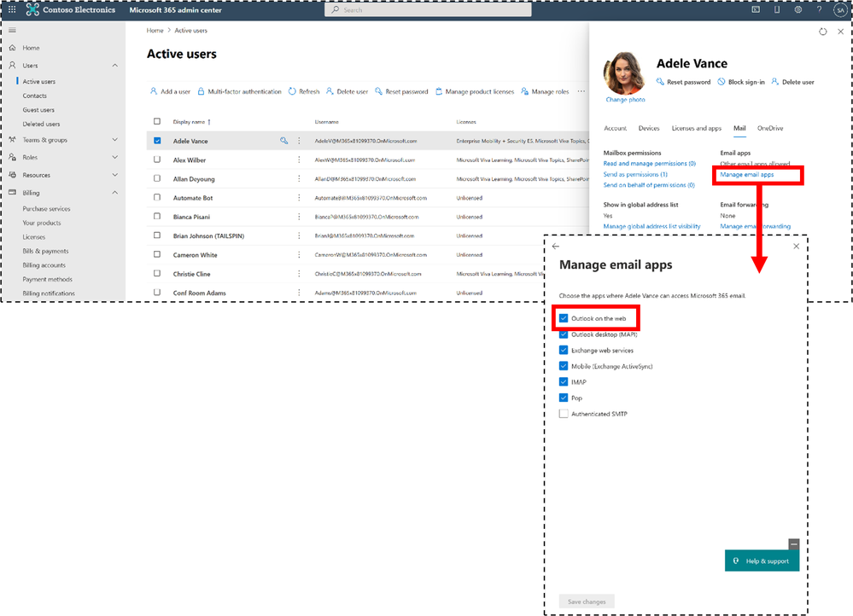Open the OneDrive tab
This screenshot has width=853, height=616.
click(x=770, y=128)
